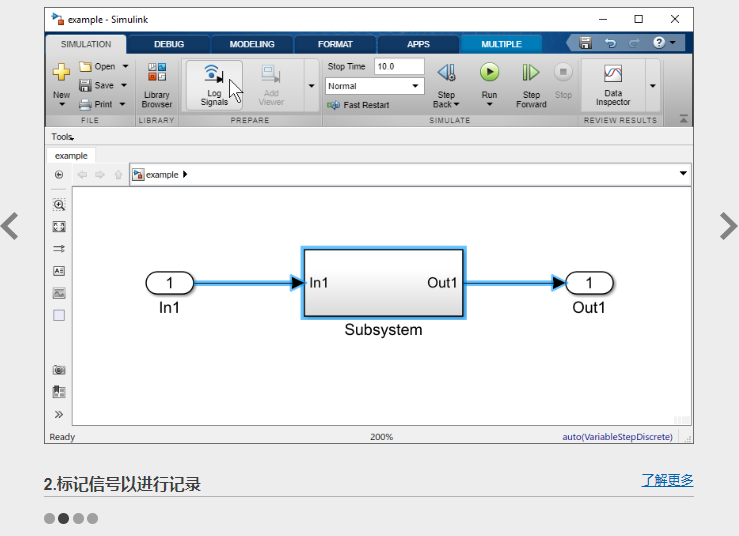Expand the Print dropdown arrow
This screenshot has height=536, width=739.
[x=123, y=104]
